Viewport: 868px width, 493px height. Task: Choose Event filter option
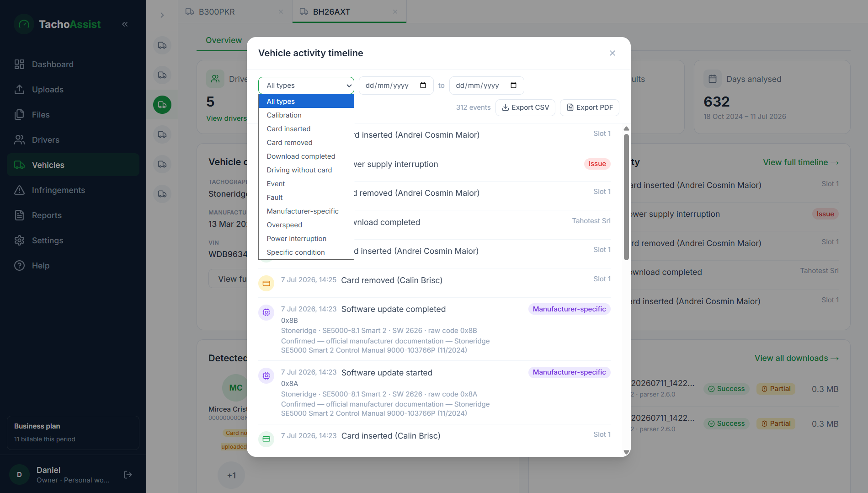[306, 184]
